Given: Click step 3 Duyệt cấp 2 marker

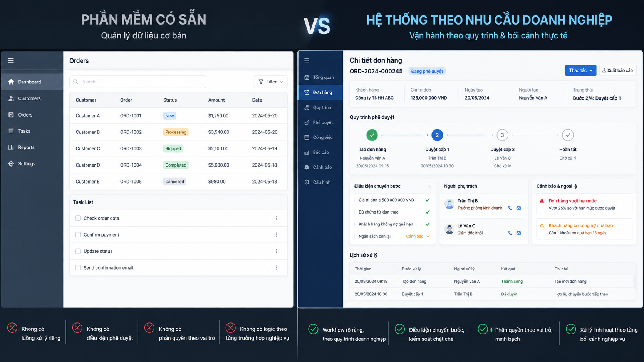Looking at the screenshot, I should 502,135.
